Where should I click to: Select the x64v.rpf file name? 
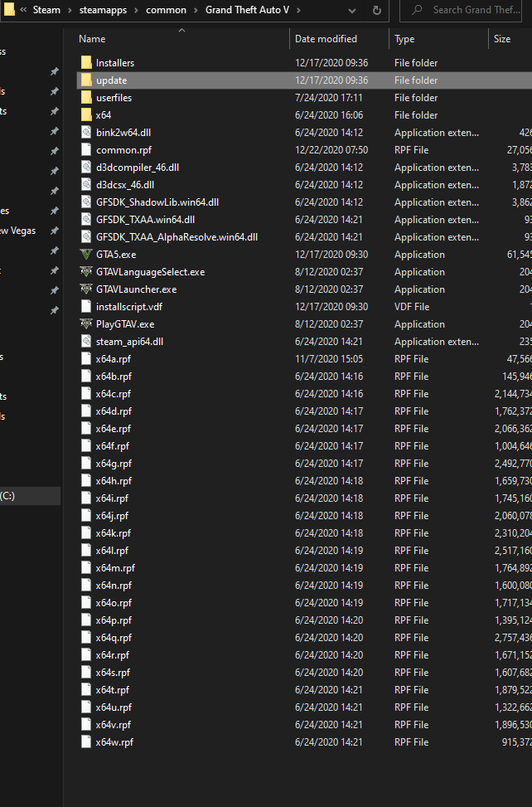pos(113,725)
